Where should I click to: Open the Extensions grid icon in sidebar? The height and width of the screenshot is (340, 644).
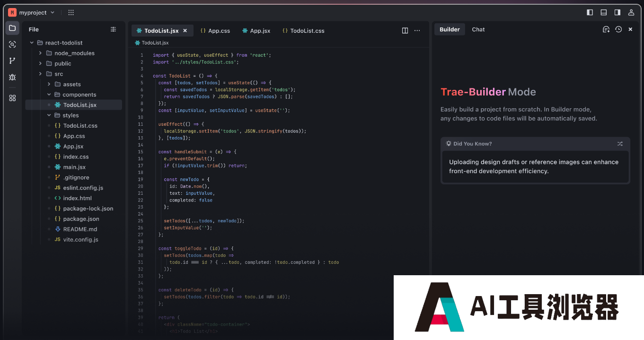(x=12, y=98)
